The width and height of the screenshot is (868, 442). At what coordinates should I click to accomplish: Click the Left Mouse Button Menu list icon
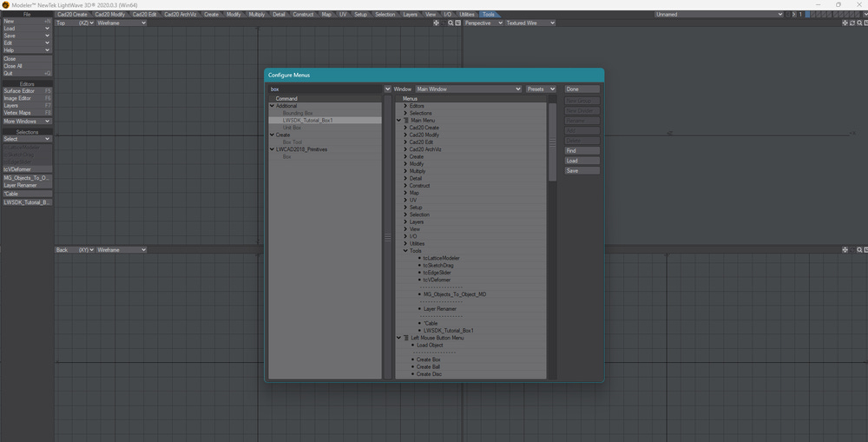pos(405,338)
